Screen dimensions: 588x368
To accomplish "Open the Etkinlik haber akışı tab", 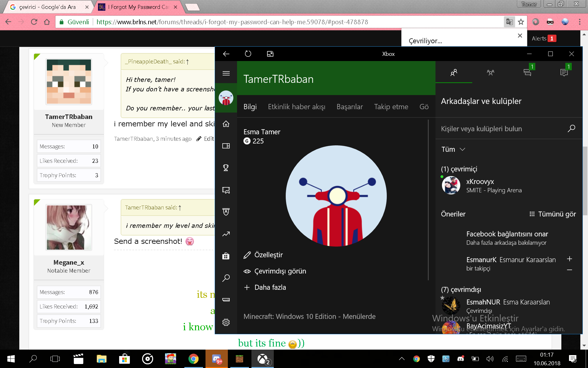I will click(296, 107).
